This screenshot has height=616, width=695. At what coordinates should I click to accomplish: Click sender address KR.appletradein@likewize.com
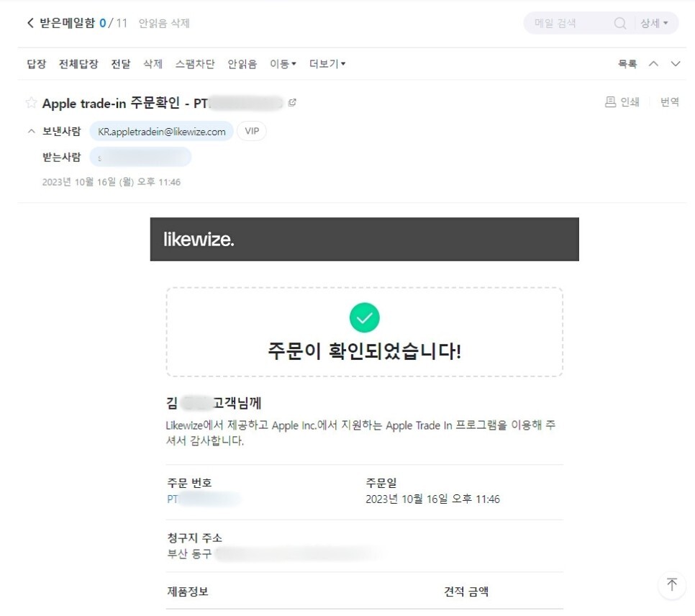pyautogui.click(x=161, y=132)
